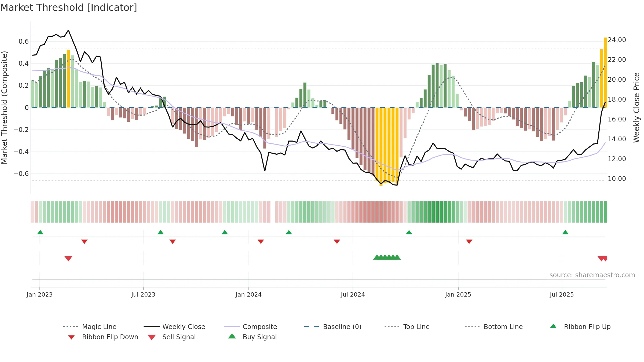Click the 10.00 price axis label
644x362 pixels.
(x=617, y=179)
